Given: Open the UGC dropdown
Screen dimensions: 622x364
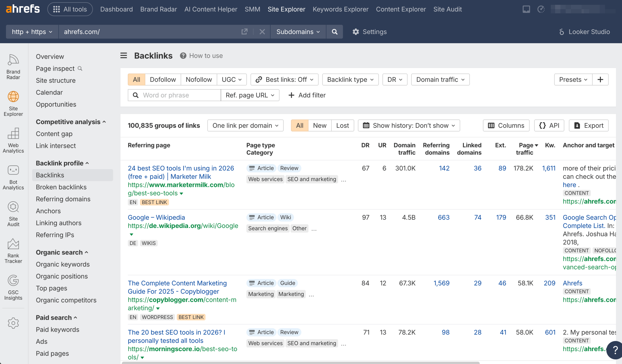Looking at the screenshot, I should point(232,79).
